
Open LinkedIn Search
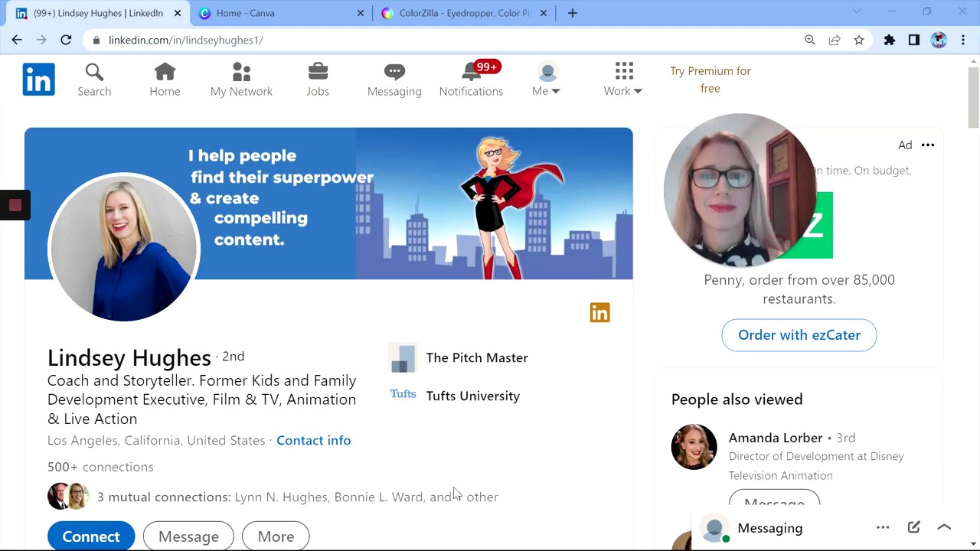pyautogui.click(x=94, y=80)
